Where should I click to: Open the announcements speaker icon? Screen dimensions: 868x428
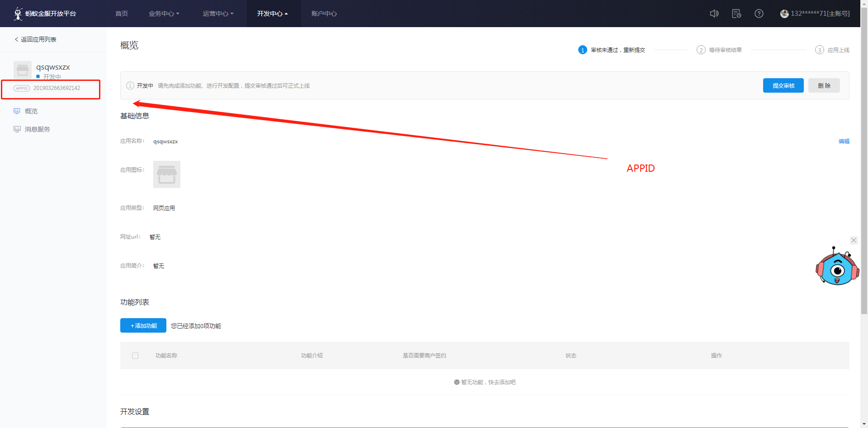(714, 14)
